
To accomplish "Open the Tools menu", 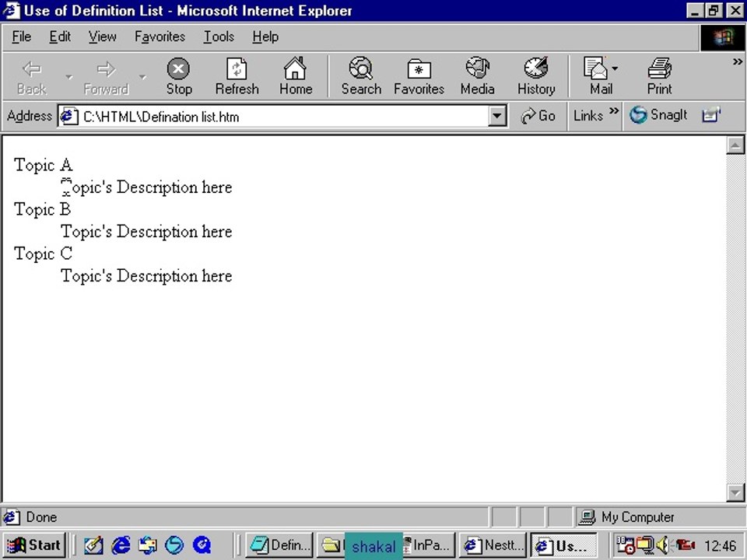I will [x=219, y=37].
